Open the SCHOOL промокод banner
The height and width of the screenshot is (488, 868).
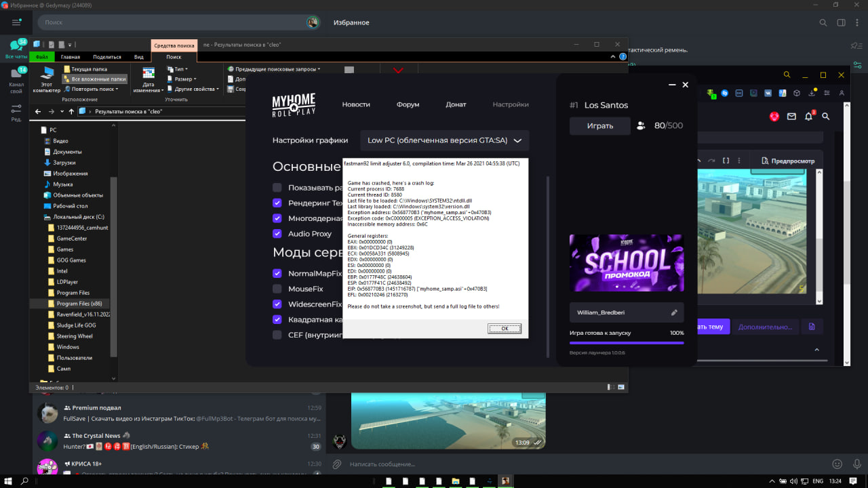(x=627, y=264)
